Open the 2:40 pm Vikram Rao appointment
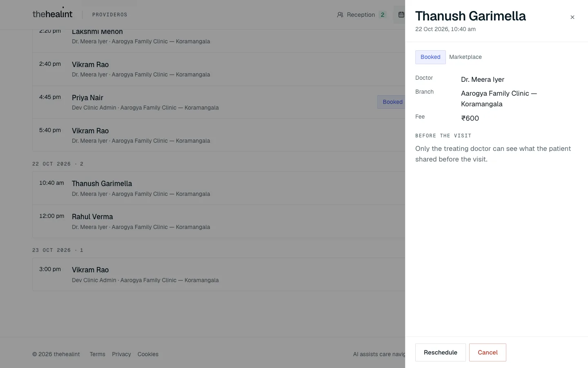This screenshot has width=588, height=368. (x=219, y=69)
